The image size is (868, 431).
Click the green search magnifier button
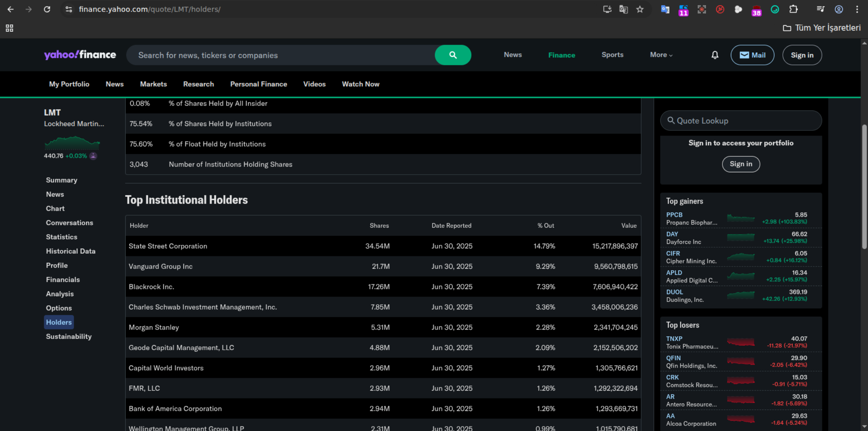point(453,55)
